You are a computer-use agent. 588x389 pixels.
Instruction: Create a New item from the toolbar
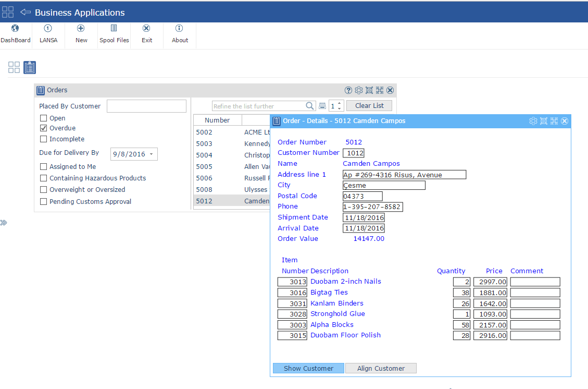[81, 29]
